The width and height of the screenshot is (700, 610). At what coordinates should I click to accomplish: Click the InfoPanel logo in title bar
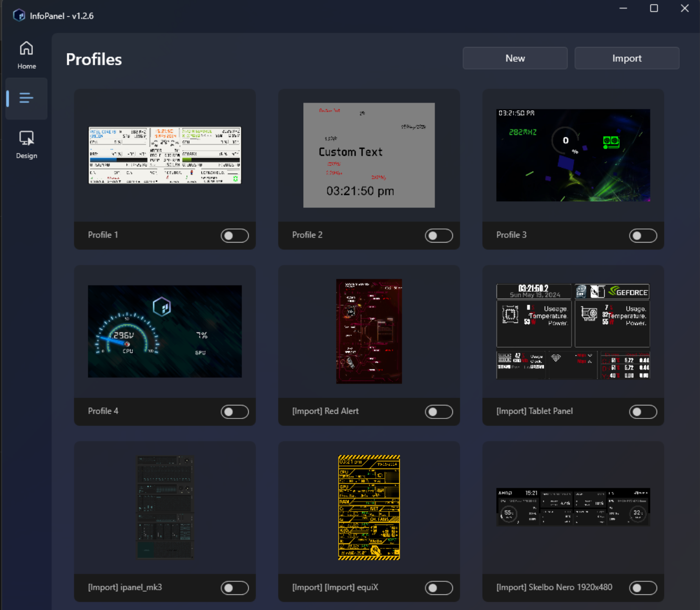[x=19, y=15]
